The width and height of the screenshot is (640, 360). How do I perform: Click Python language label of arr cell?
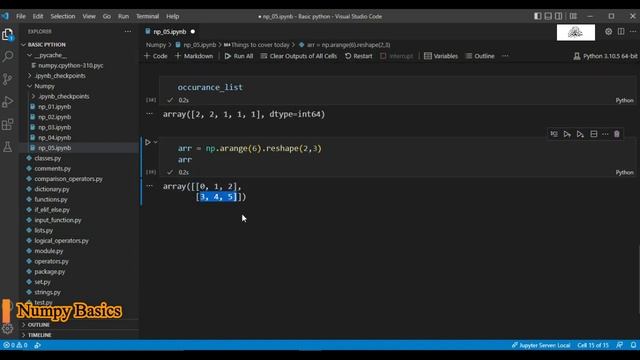click(624, 172)
